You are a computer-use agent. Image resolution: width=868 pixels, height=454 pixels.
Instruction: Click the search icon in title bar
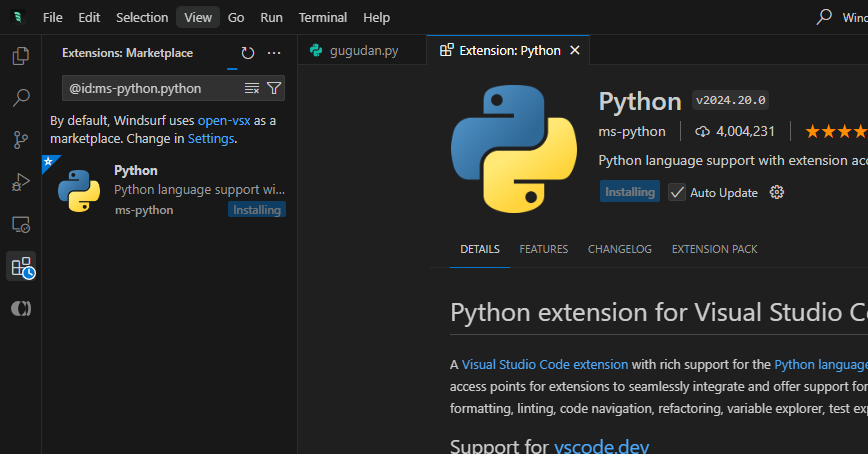pos(824,17)
